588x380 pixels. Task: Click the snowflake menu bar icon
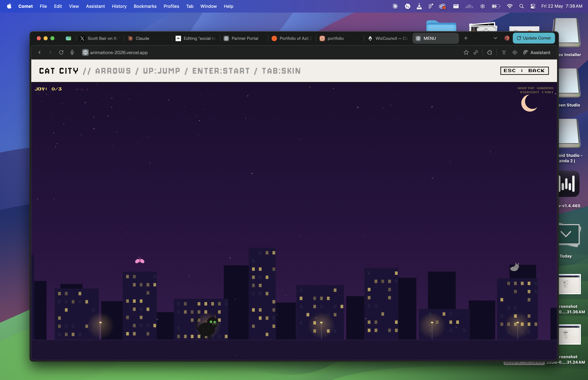482,6
